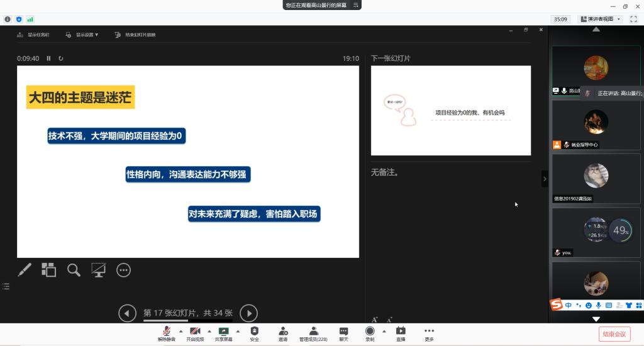Pause the slideshow timer
The image size is (644, 346).
point(48,59)
